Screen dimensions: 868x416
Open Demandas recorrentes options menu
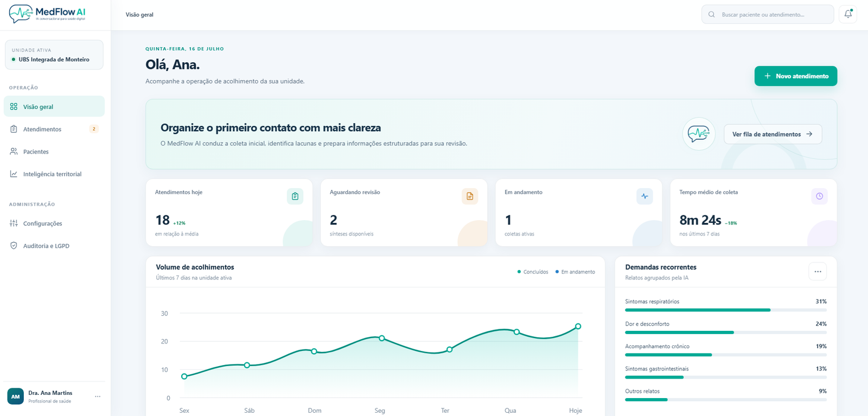(x=818, y=272)
